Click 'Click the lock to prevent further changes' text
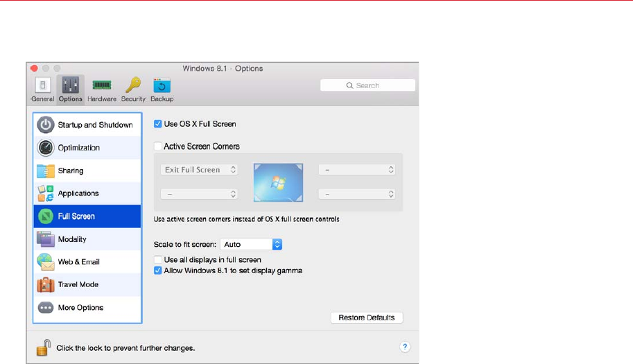The image size is (633, 364). click(x=125, y=348)
